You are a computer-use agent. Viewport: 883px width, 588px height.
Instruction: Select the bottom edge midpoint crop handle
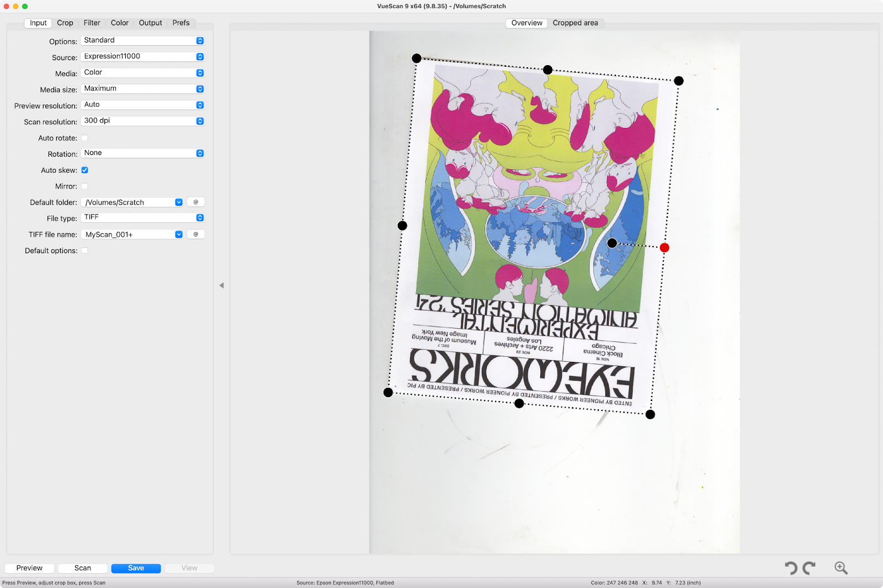pyautogui.click(x=519, y=403)
